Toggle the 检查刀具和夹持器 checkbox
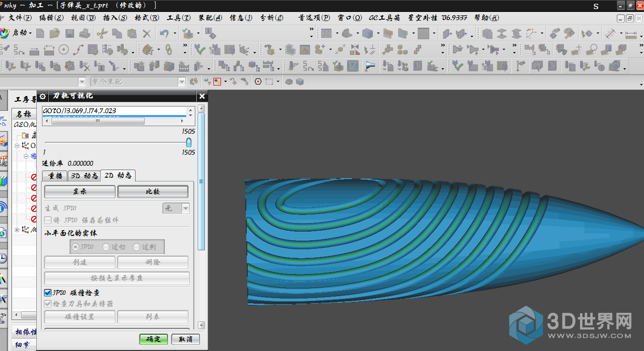The height and width of the screenshot is (351, 644). [x=48, y=303]
